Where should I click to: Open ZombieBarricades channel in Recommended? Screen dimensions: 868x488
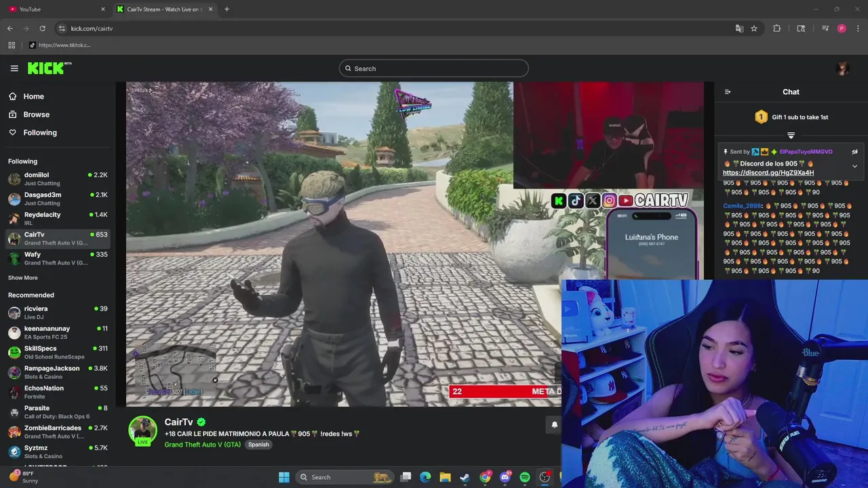(58, 432)
